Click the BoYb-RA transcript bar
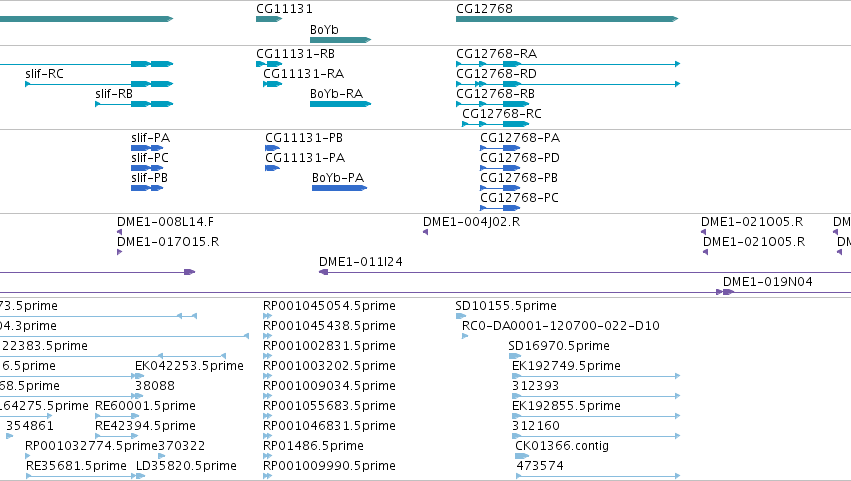 340,104
